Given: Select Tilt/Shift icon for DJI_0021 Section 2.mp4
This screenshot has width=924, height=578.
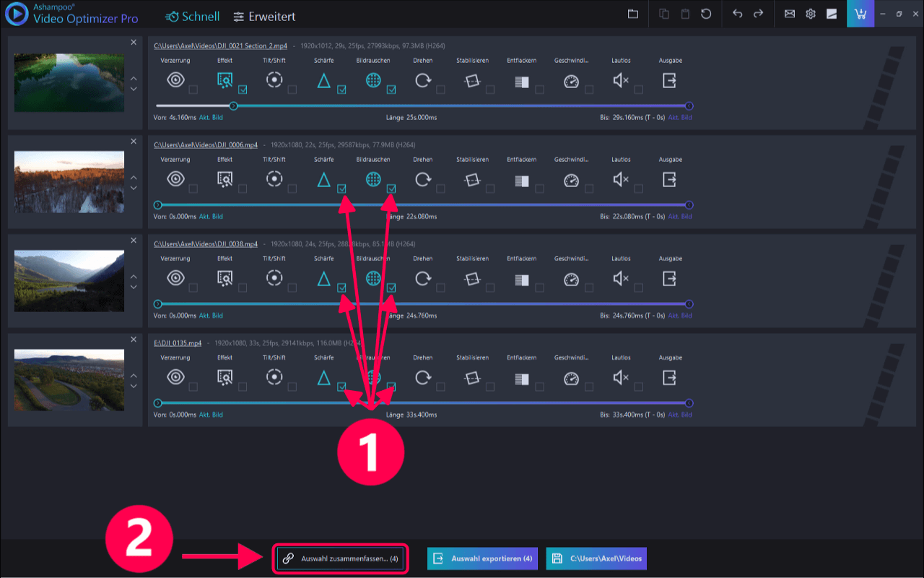Looking at the screenshot, I should click(x=274, y=80).
